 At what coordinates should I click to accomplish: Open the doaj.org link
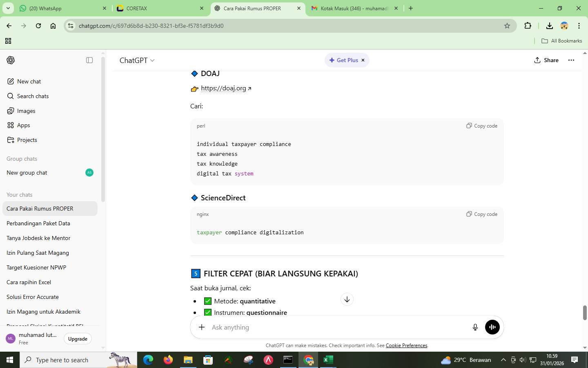click(x=223, y=88)
